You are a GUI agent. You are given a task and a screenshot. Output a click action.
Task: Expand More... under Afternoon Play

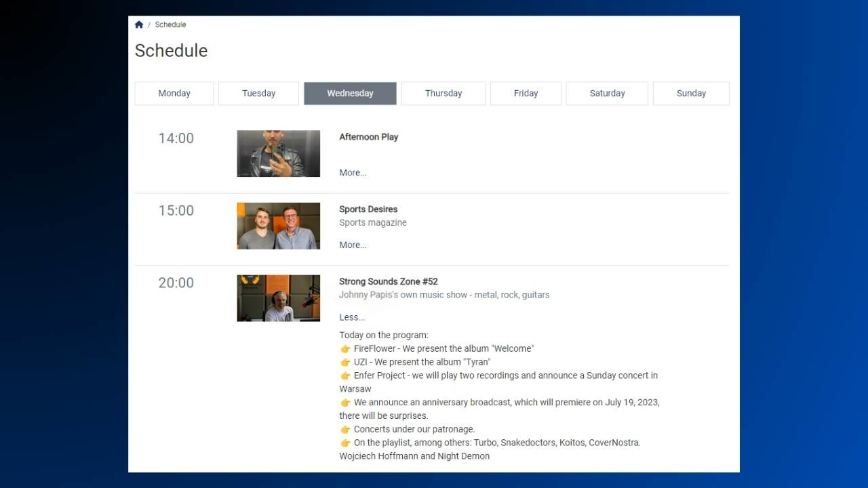point(353,173)
